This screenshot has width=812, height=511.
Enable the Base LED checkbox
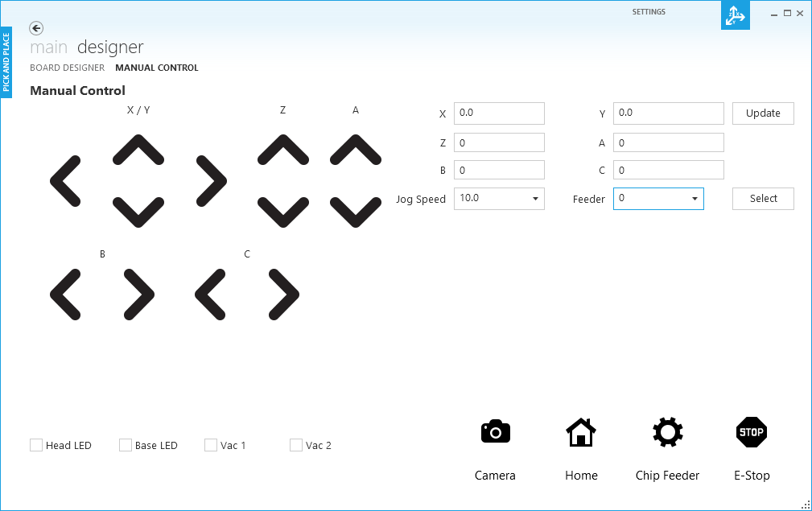(125, 444)
